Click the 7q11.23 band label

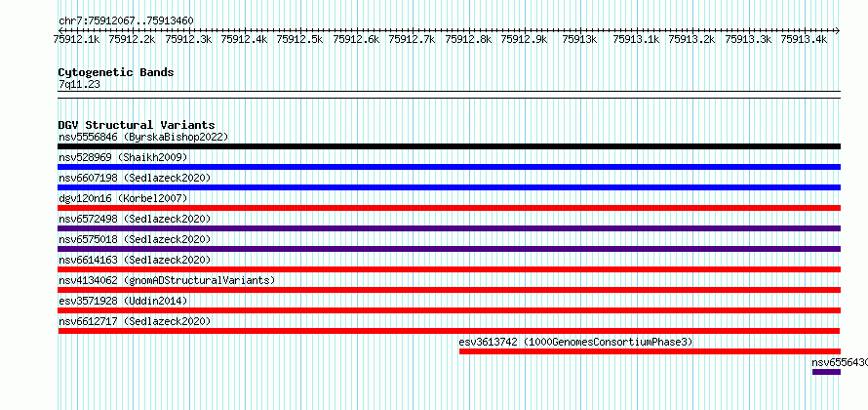pyautogui.click(x=79, y=85)
